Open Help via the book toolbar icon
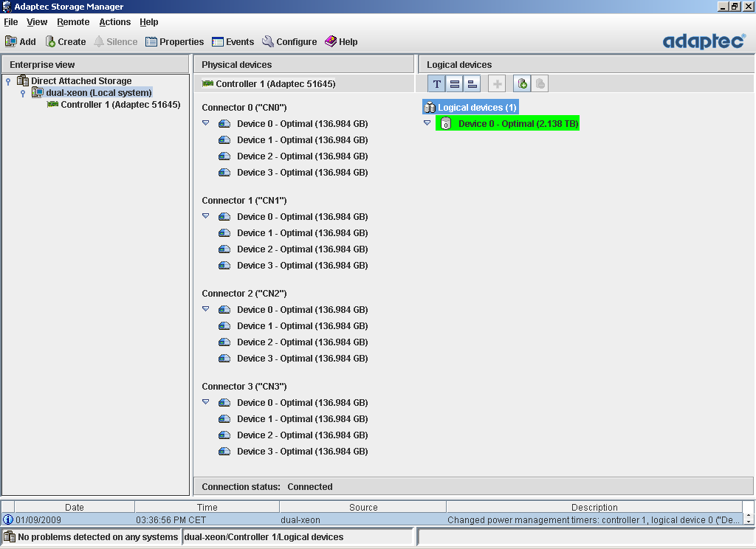The image size is (756, 549). (329, 41)
